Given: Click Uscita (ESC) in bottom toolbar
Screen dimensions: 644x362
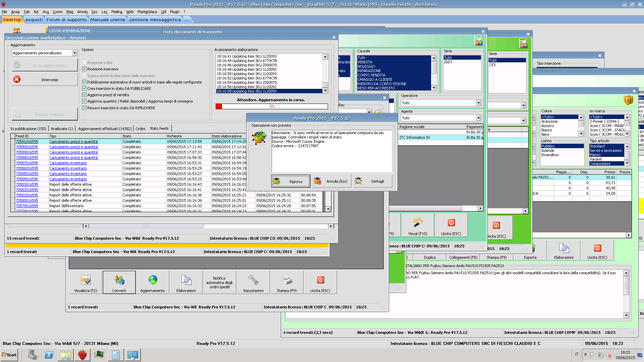Looking at the screenshot, I should pos(320,283).
